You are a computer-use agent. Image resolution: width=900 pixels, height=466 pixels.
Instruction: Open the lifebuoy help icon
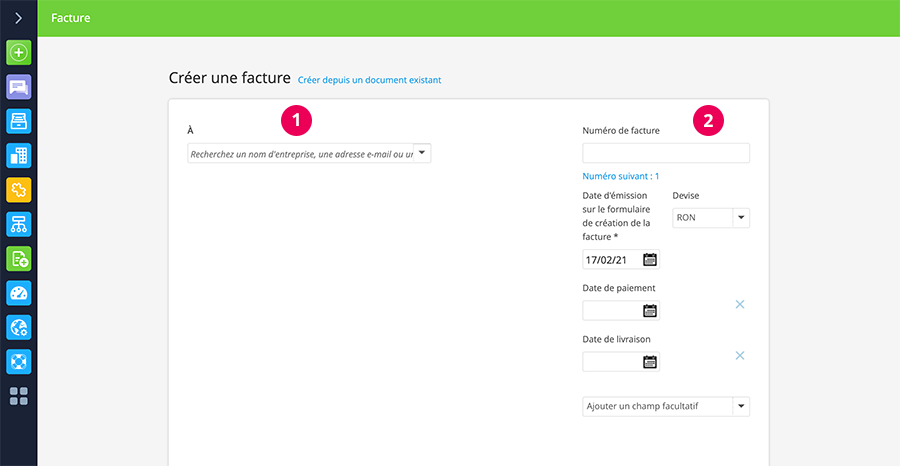coord(18,361)
